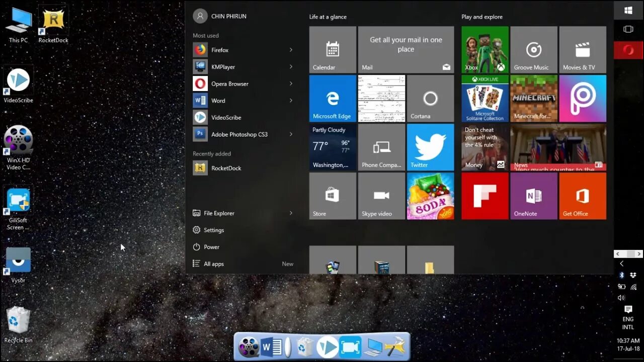Open the Groove Music tile

coord(534,50)
